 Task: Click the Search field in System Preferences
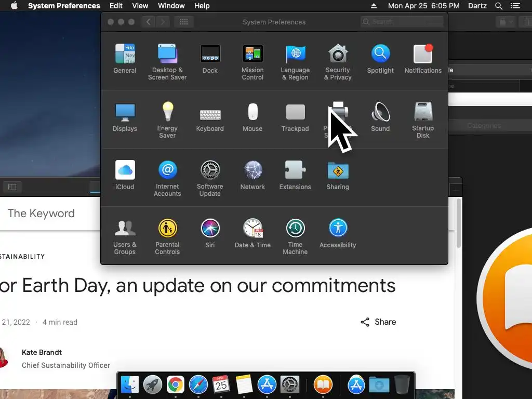coord(402,22)
